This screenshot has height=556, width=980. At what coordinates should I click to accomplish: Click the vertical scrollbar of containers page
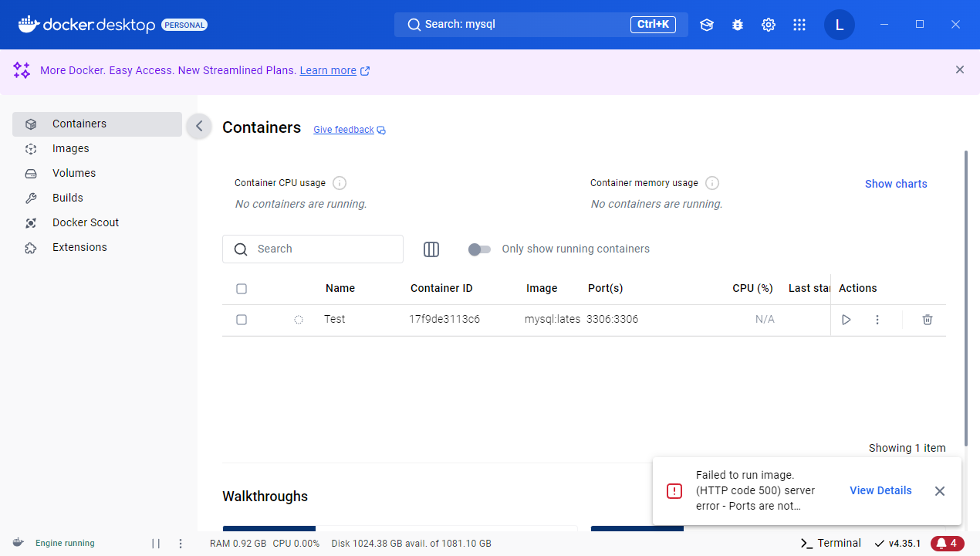point(966,297)
